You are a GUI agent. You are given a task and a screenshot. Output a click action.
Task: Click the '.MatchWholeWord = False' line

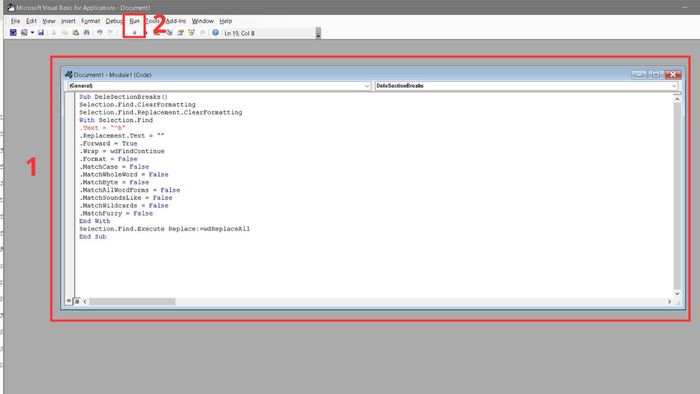coord(124,174)
